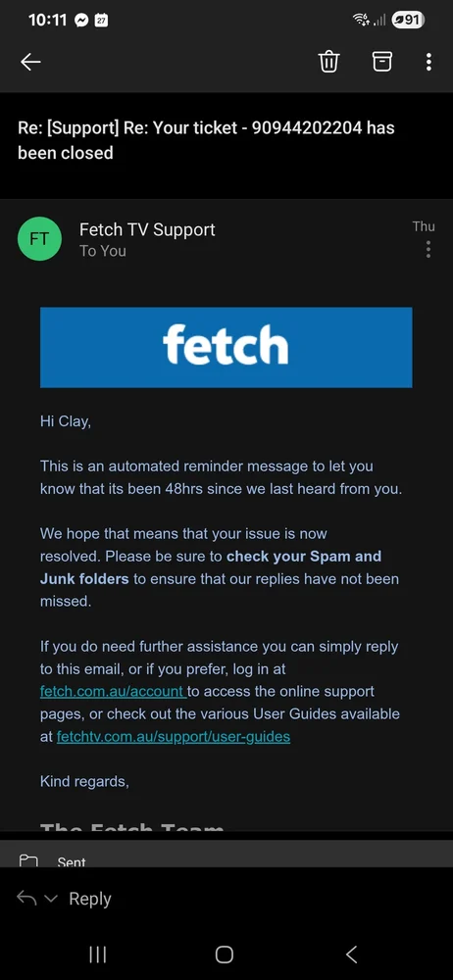
Task: Click the Reply button
Action: [90, 899]
